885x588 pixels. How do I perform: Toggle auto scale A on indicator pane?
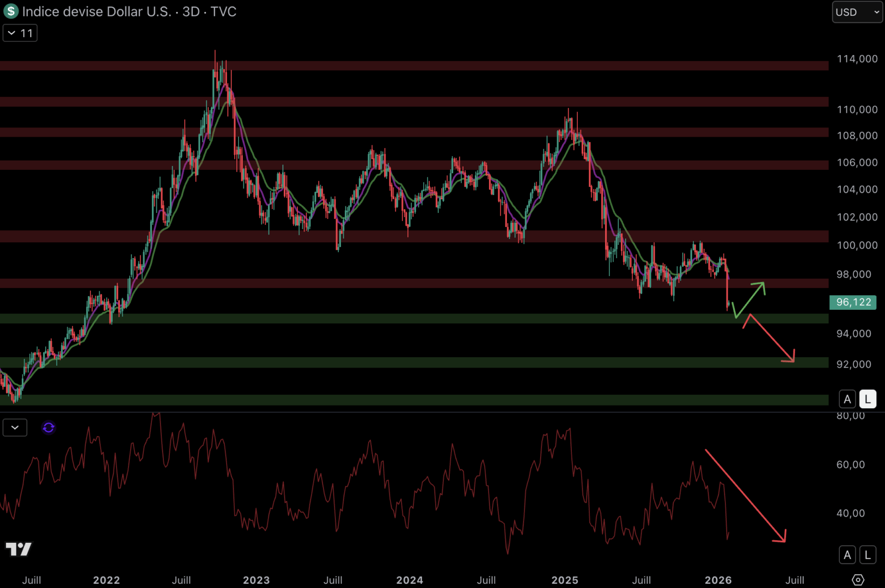point(847,555)
